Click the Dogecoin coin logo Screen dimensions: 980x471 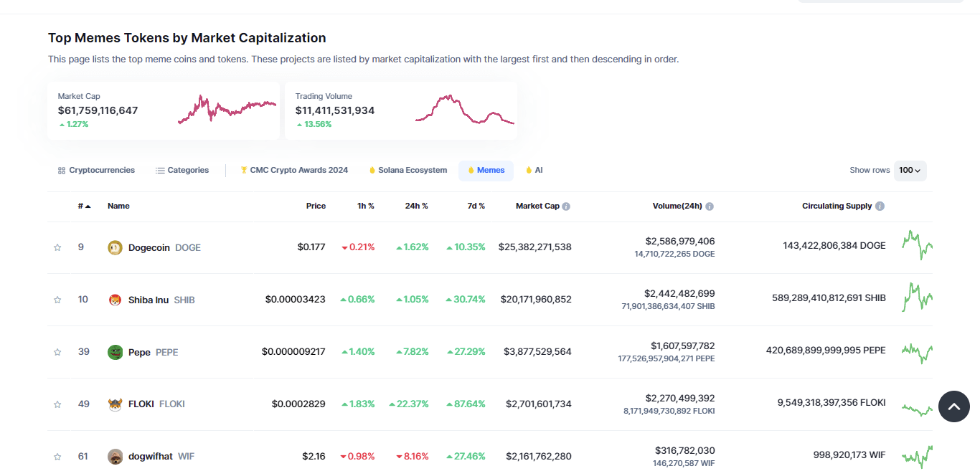[x=115, y=247]
